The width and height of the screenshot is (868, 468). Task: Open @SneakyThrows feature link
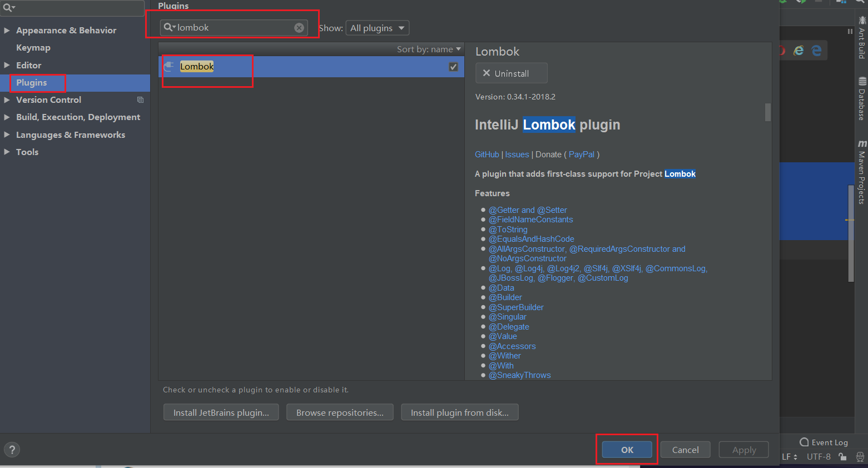[x=520, y=375]
